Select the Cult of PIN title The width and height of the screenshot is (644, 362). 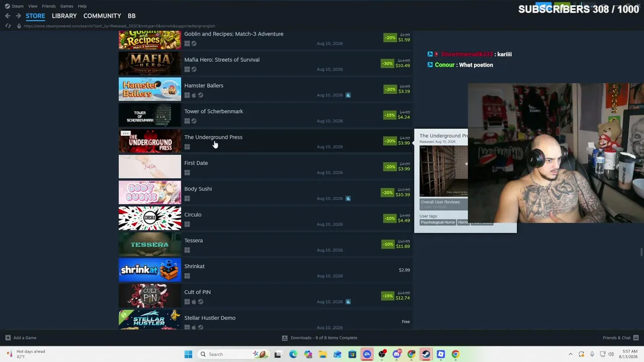(197, 292)
